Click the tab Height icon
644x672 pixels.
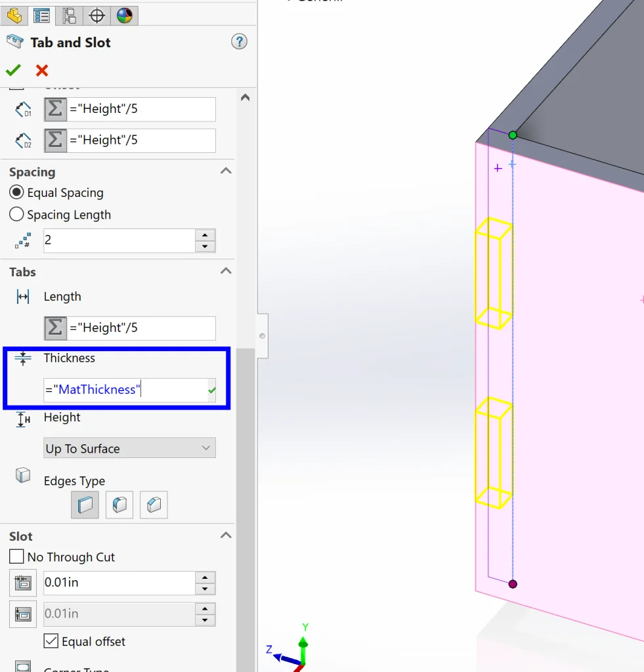23,419
